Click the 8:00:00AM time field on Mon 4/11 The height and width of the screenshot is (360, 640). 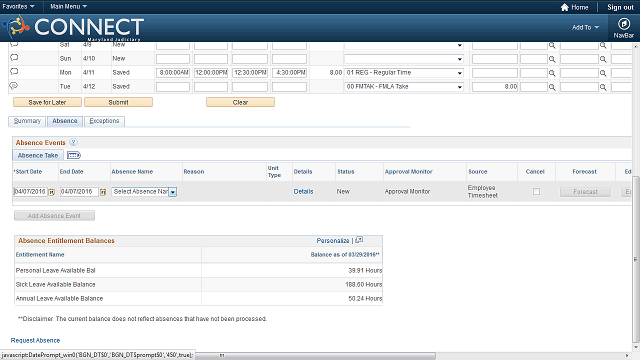[173, 73]
